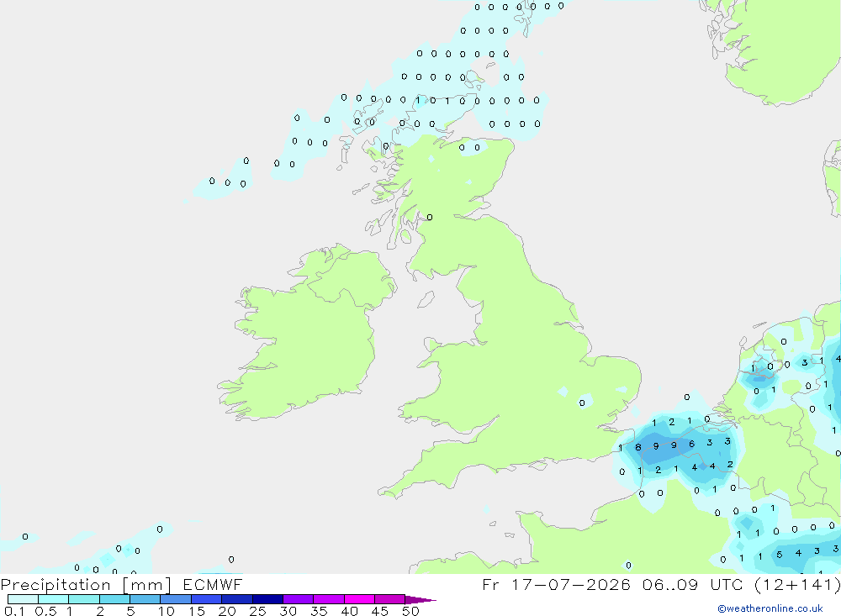Select the legend value "20"
Image resolution: width=841 pixels, height=616 pixels.
pyautogui.click(x=227, y=611)
